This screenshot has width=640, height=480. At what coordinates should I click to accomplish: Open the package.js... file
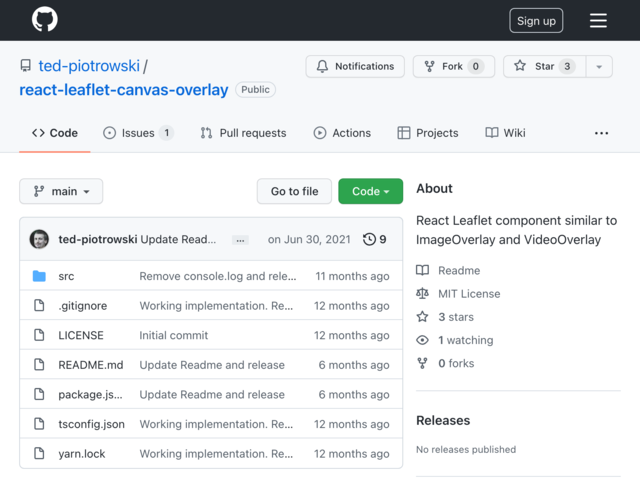[90, 395]
